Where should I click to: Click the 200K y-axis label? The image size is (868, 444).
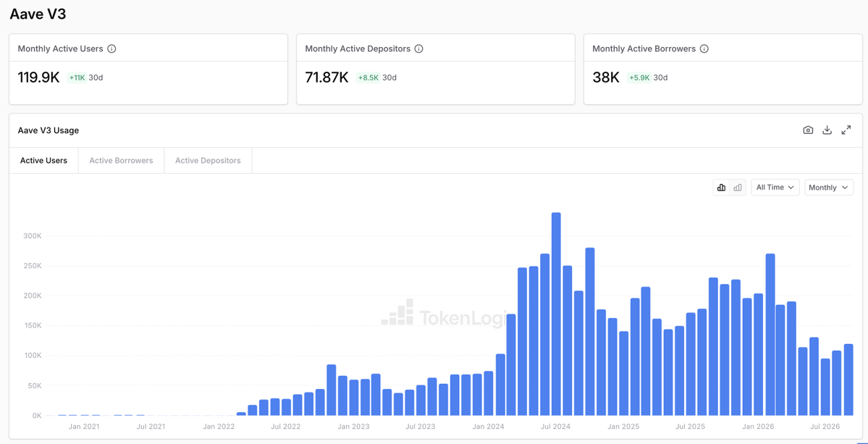tap(32, 296)
